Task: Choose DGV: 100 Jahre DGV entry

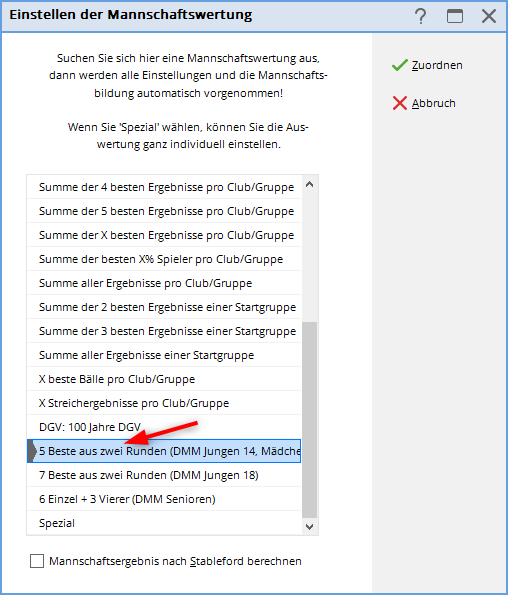Action: pyautogui.click(x=164, y=427)
